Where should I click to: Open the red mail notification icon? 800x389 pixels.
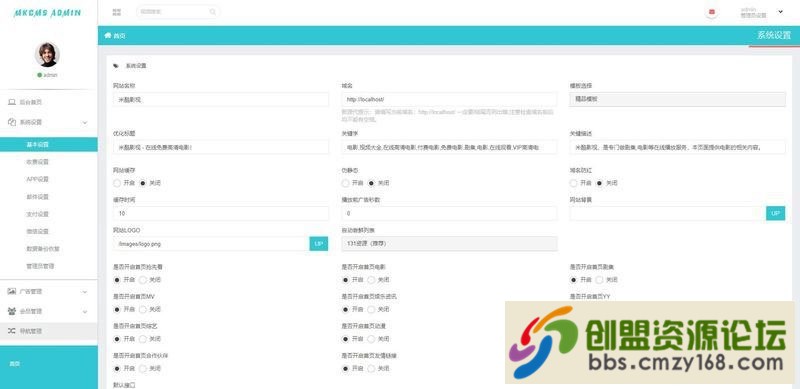click(712, 12)
